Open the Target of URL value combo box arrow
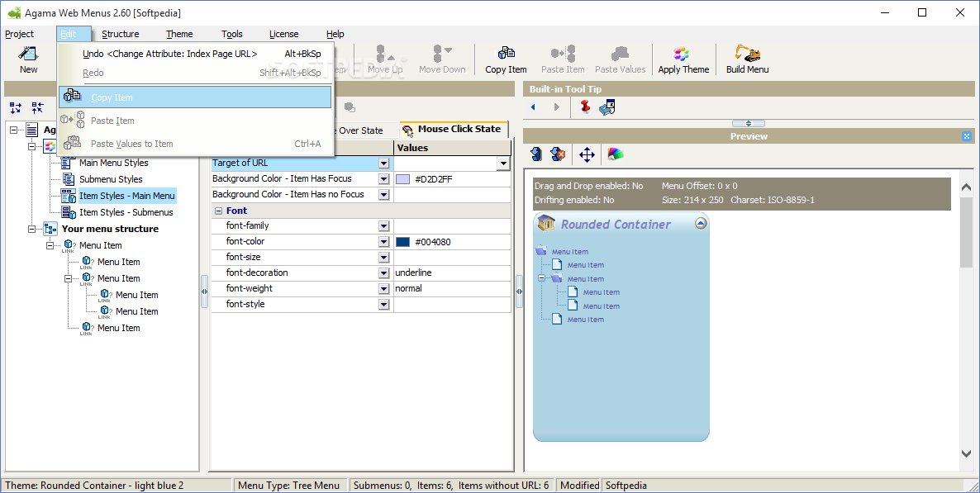980x493 pixels. [502, 164]
